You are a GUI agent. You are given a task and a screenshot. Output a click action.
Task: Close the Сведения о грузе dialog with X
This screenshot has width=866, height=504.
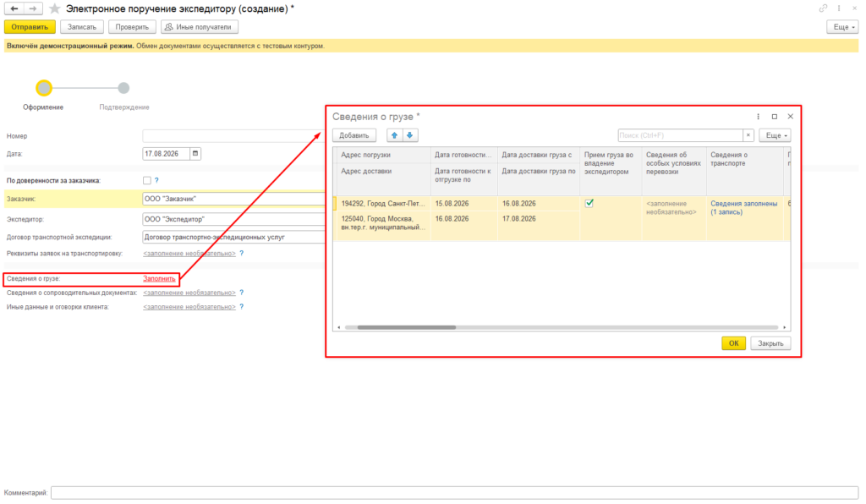click(x=791, y=117)
